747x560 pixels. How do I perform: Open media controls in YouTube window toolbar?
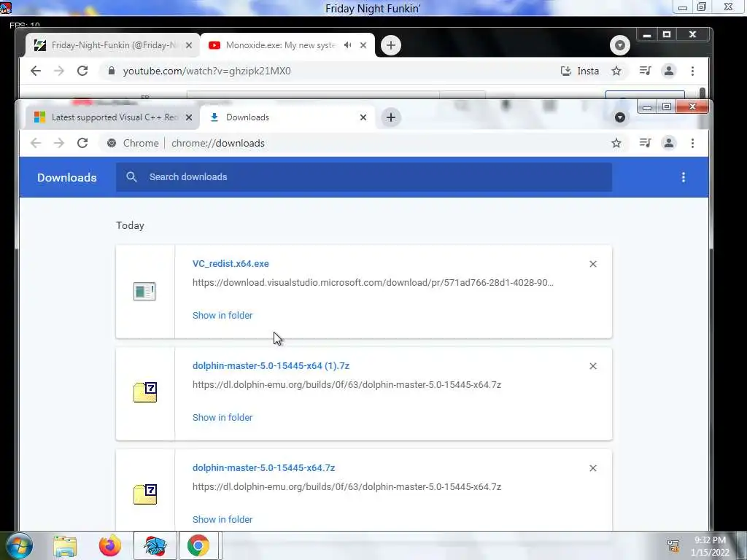point(645,71)
